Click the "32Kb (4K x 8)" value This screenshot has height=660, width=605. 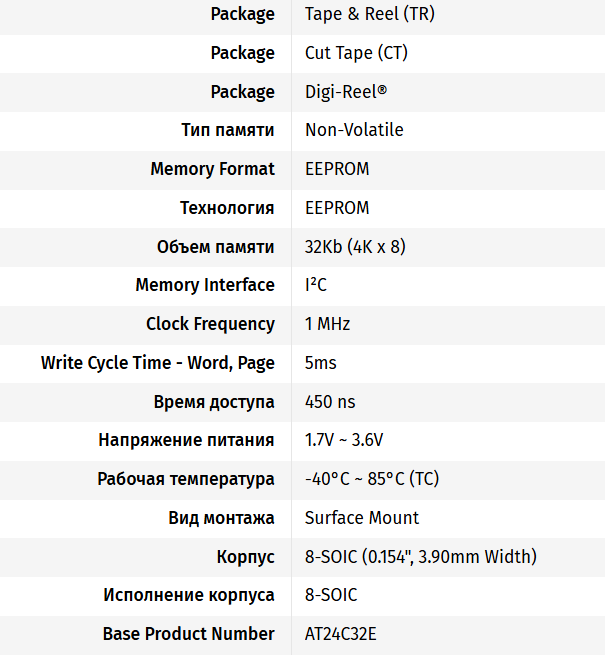point(355,247)
